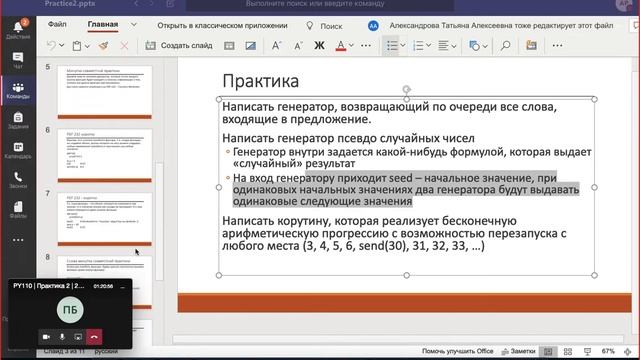Expand numbering styles dropdown arrow
This screenshot has height=360, width=640.
point(428,45)
